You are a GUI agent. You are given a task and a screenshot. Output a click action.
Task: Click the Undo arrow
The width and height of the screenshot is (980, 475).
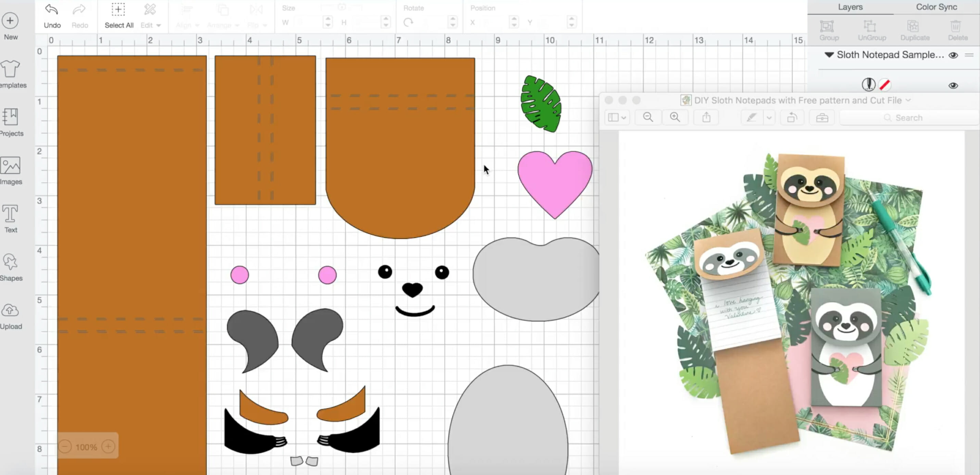(51, 10)
